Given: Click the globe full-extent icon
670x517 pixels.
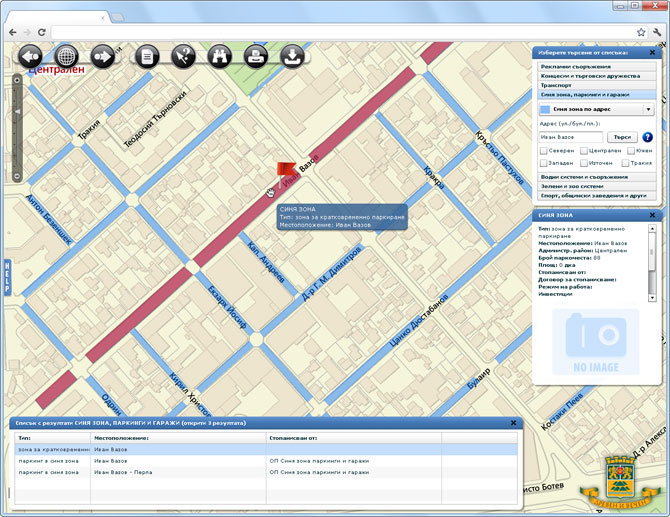Looking at the screenshot, I should point(66,56).
